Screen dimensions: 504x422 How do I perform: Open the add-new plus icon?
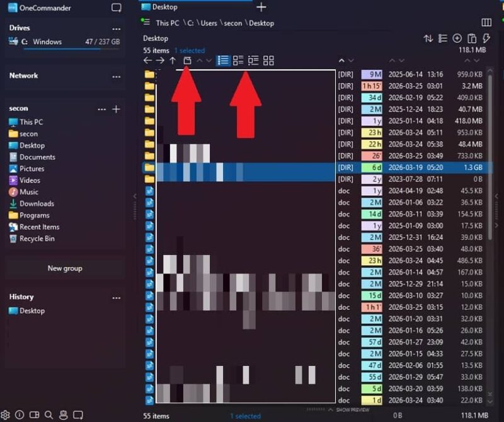point(458,38)
